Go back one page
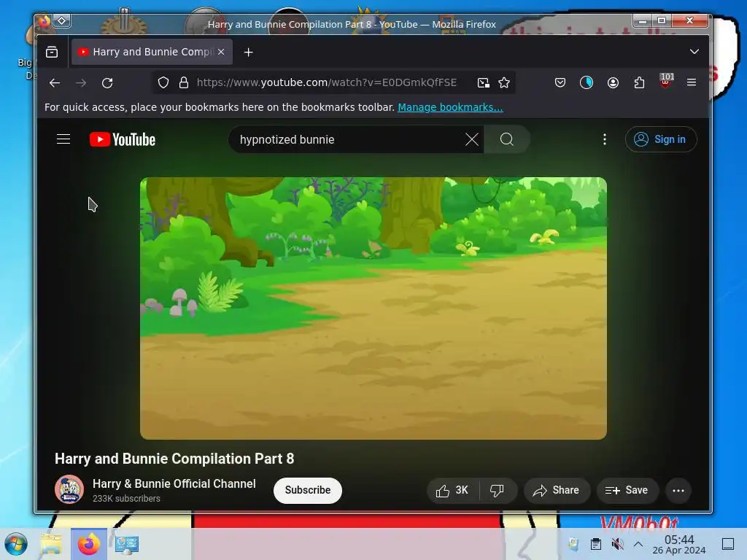 [x=55, y=83]
